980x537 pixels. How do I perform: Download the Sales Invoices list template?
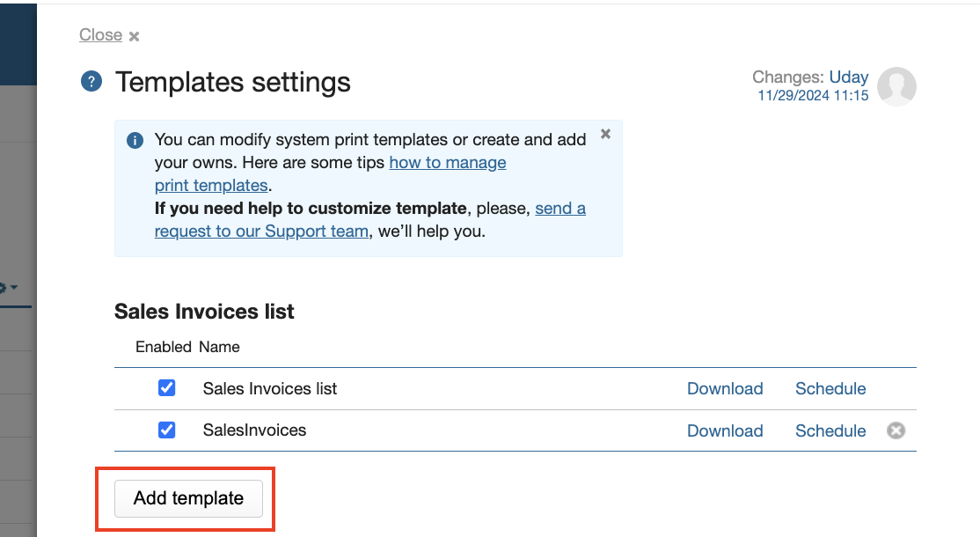tap(725, 389)
